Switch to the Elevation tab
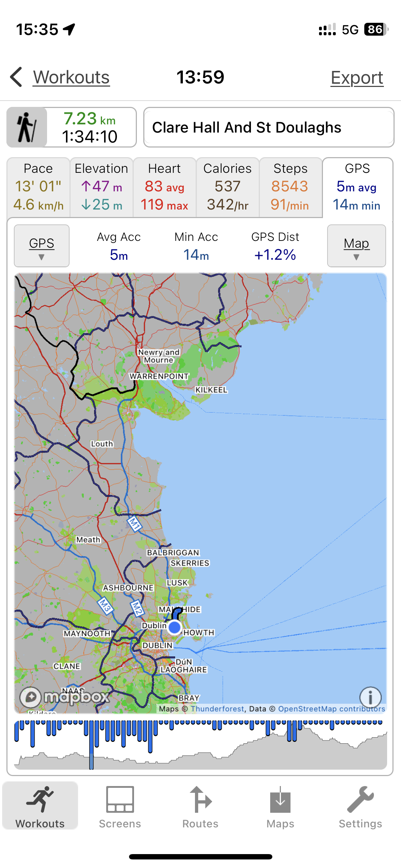The image size is (401, 868). 102,187
